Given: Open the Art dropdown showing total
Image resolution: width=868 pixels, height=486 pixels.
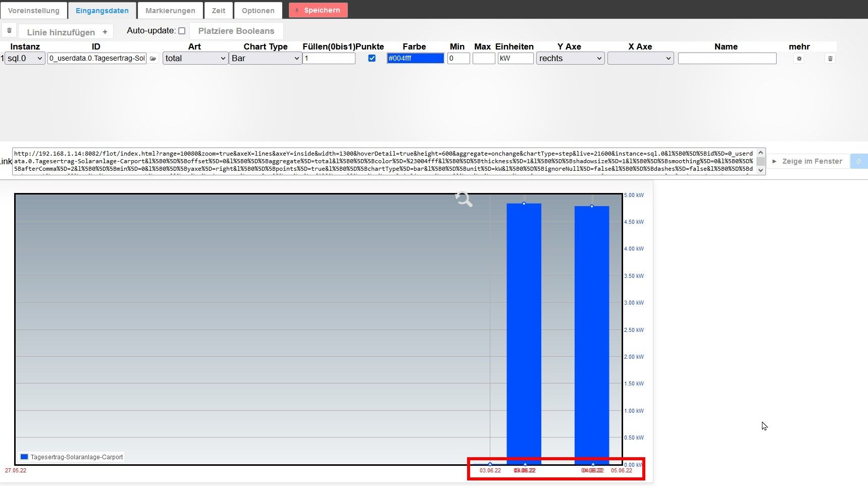Looking at the screenshot, I should click(x=195, y=58).
